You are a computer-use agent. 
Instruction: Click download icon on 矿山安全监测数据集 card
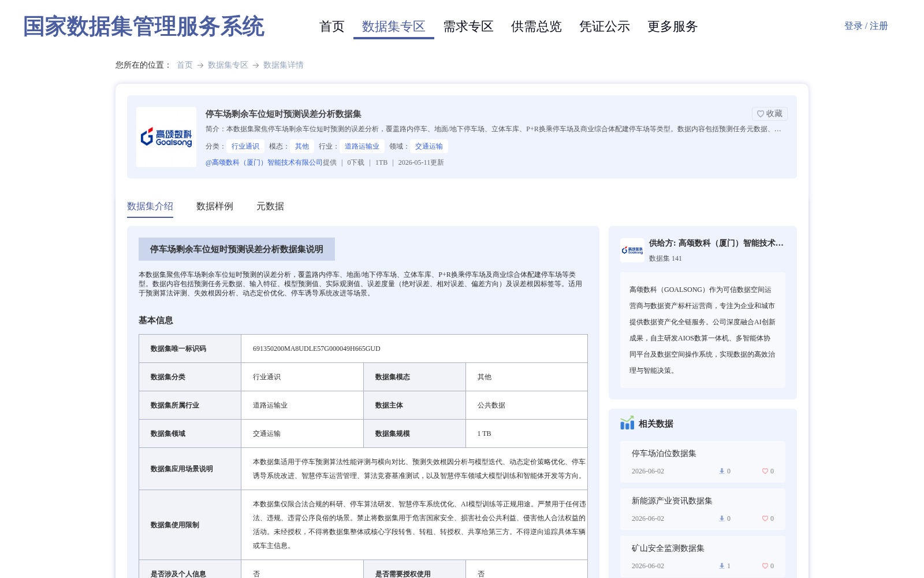[x=721, y=566]
